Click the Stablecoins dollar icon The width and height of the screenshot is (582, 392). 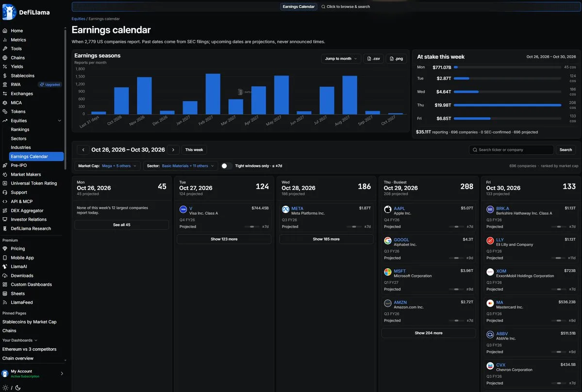[x=5, y=76]
